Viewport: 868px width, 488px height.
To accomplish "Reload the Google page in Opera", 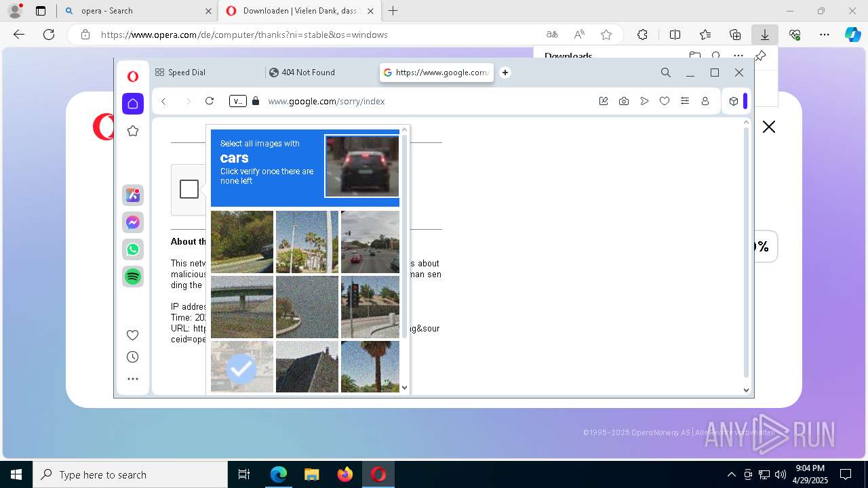I will (x=210, y=101).
